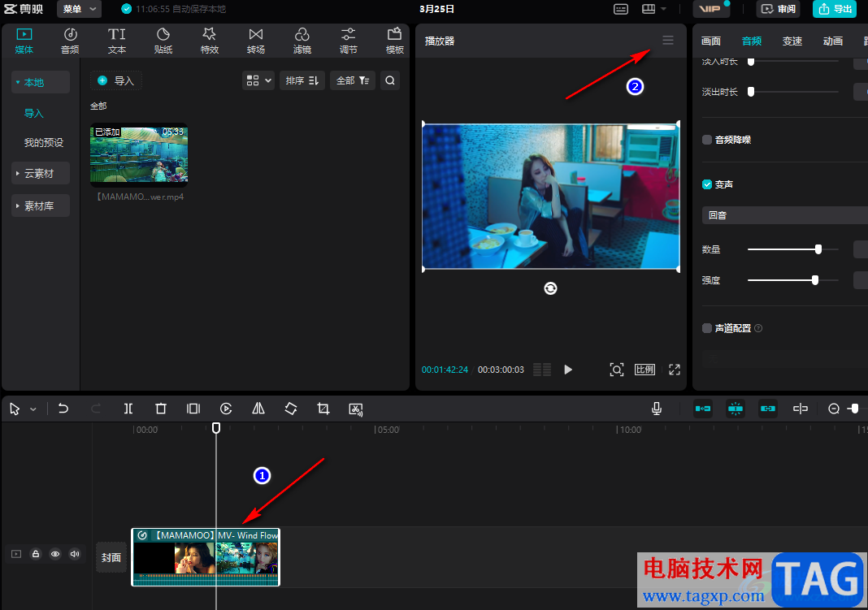
Task: Select 我的预设 in the sidebar
Action: [x=44, y=143]
